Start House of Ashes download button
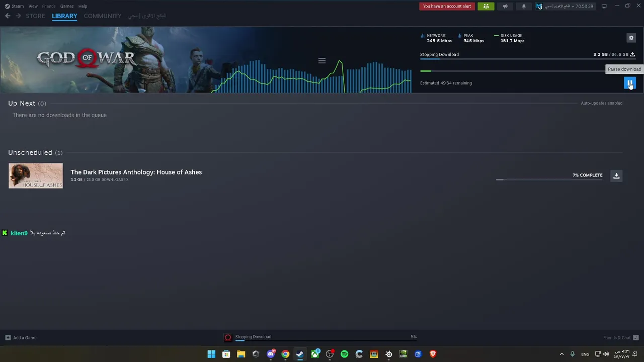The height and width of the screenshot is (362, 644). click(616, 175)
